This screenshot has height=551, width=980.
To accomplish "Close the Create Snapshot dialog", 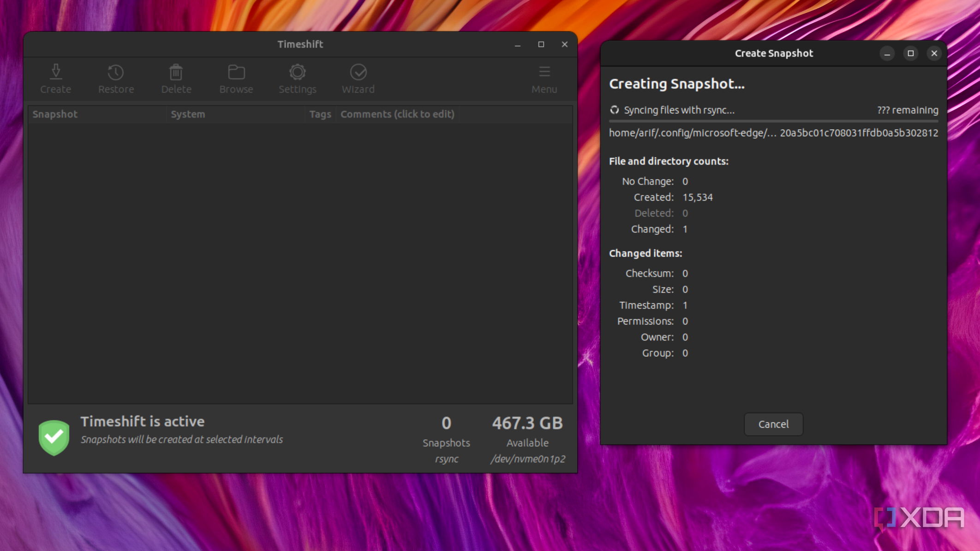I will [x=934, y=54].
